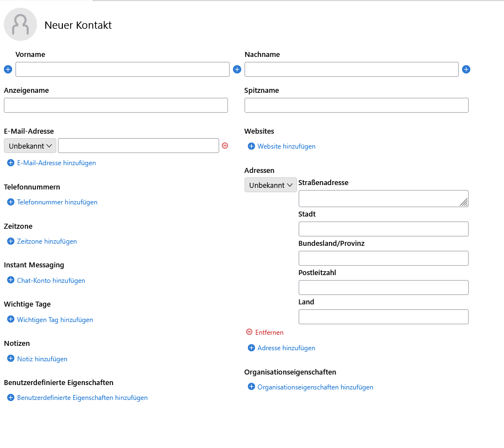Focus the Postleitzahl input field
The image size is (504, 448).
[x=384, y=287]
